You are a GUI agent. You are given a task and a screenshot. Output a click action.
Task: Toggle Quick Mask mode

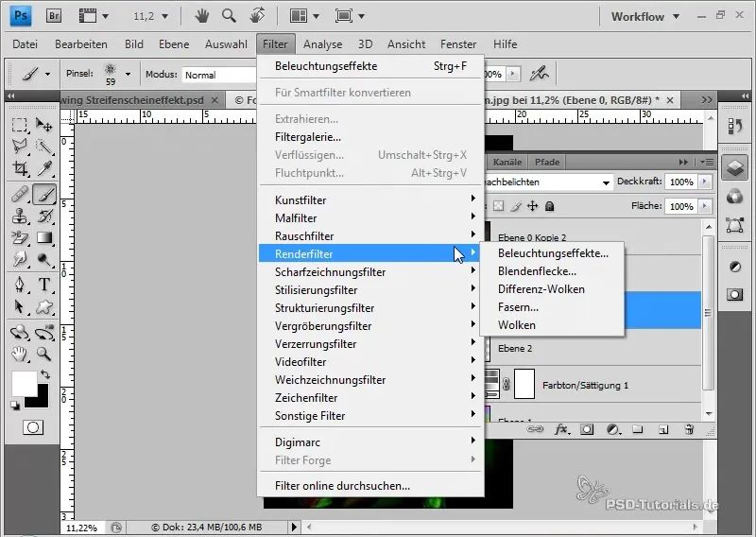[33, 427]
